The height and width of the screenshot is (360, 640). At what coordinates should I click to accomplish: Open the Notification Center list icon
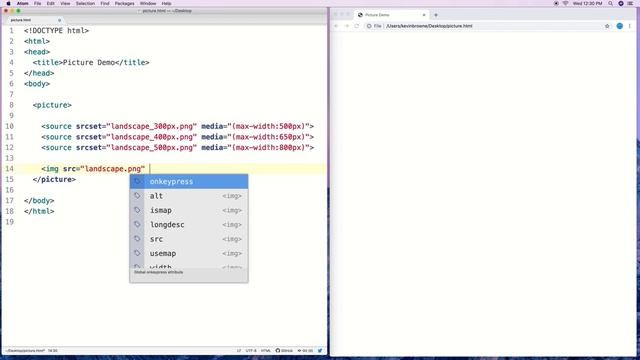click(631, 3)
